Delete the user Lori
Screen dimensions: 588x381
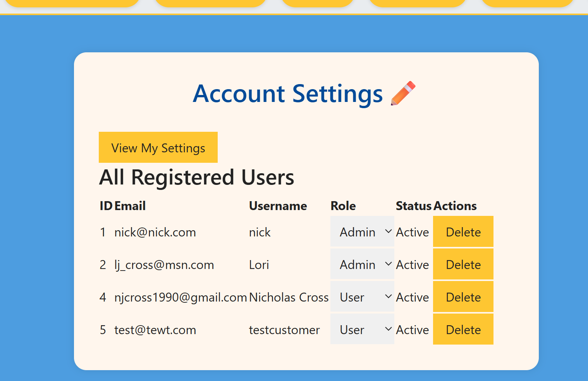pos(463,264)
